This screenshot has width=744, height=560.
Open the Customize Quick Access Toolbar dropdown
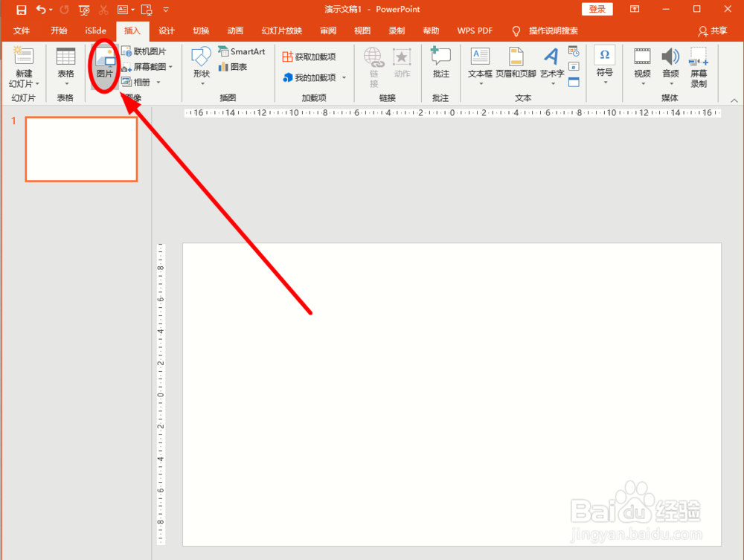pos(166,10)
